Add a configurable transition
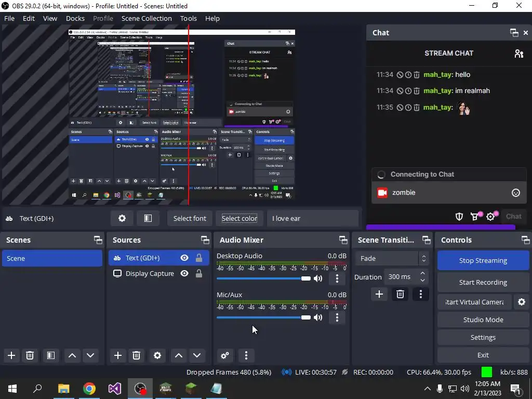The height and width of the screenshot is (399, 532). pos(379,294)
